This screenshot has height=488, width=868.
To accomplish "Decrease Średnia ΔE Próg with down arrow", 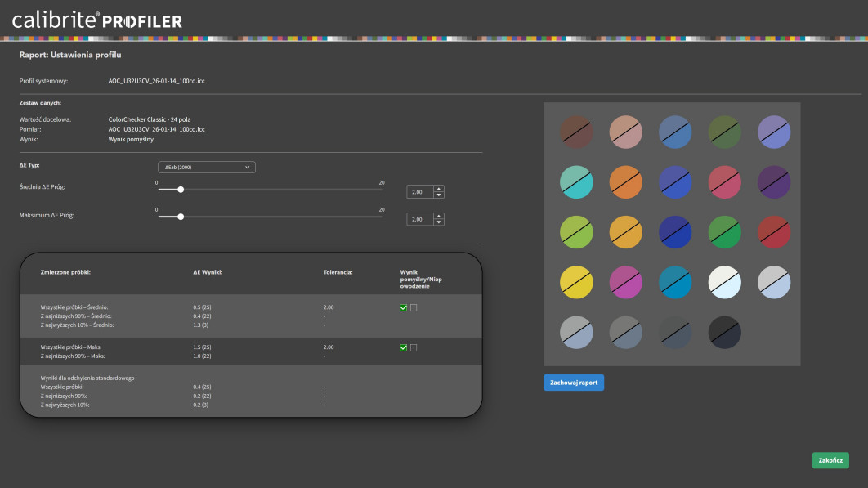I will pos(439,195).
